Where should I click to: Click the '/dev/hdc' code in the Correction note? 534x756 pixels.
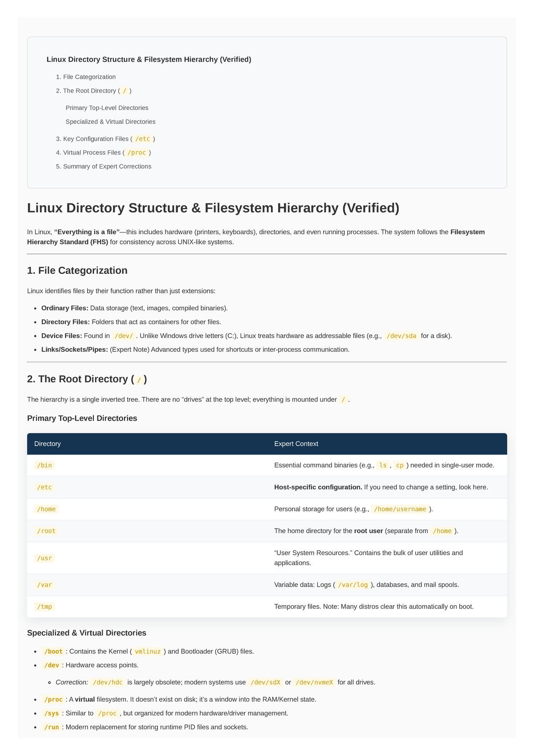pyautogui.click(x=107, y=682)
